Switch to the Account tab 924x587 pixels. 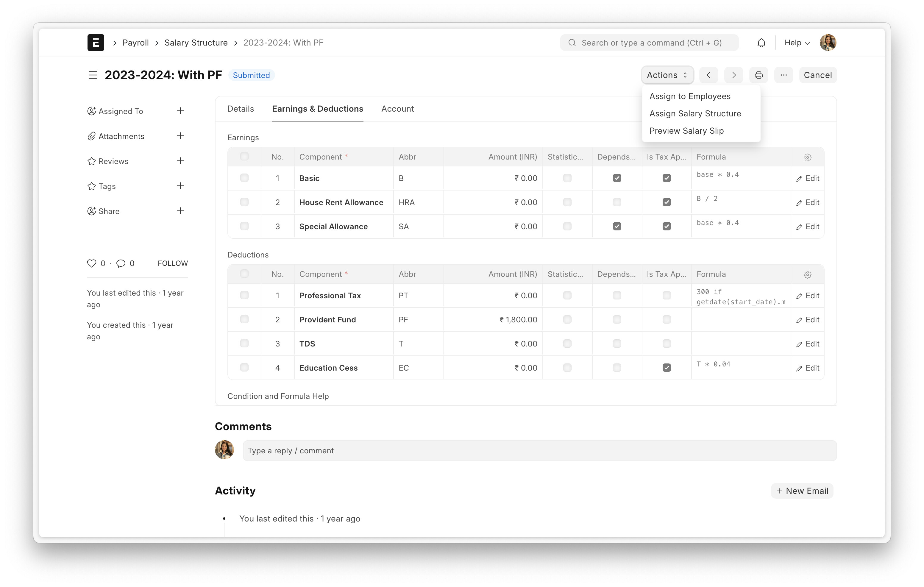tap(397, 109)
